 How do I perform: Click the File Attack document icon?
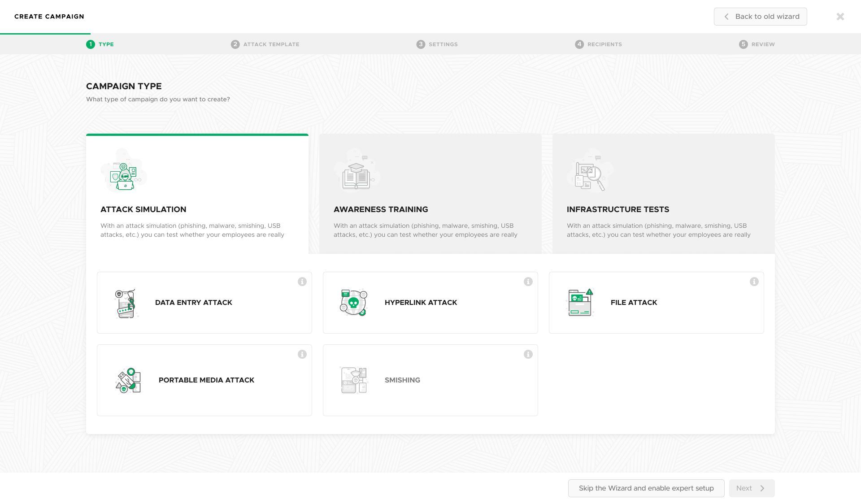(x=581, y=303)
